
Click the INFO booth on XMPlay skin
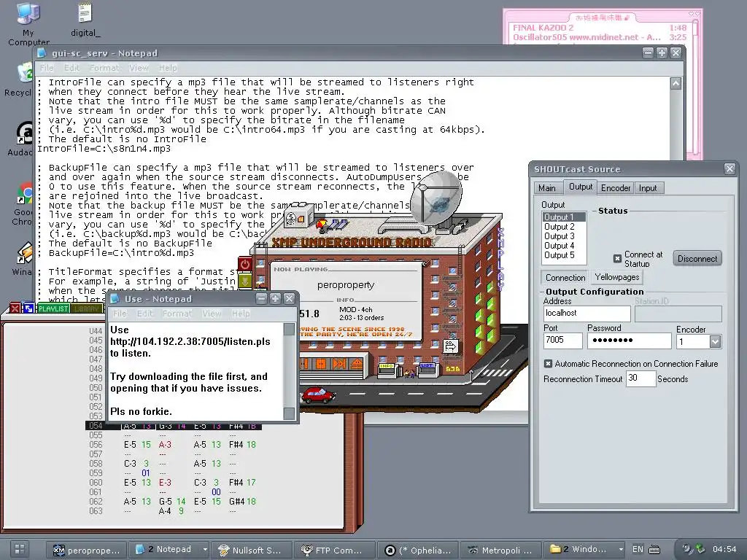click(x=387, y=370)
